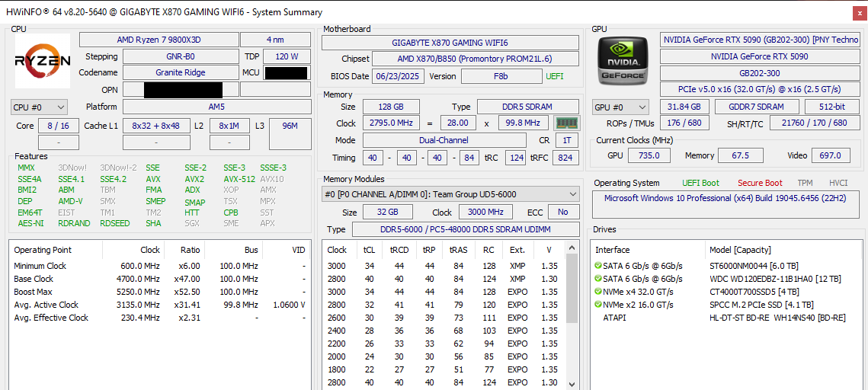Open the GPU #0 selector dropdown
The height and width of the screenshot is (390, 868).
tap(620, 107)
